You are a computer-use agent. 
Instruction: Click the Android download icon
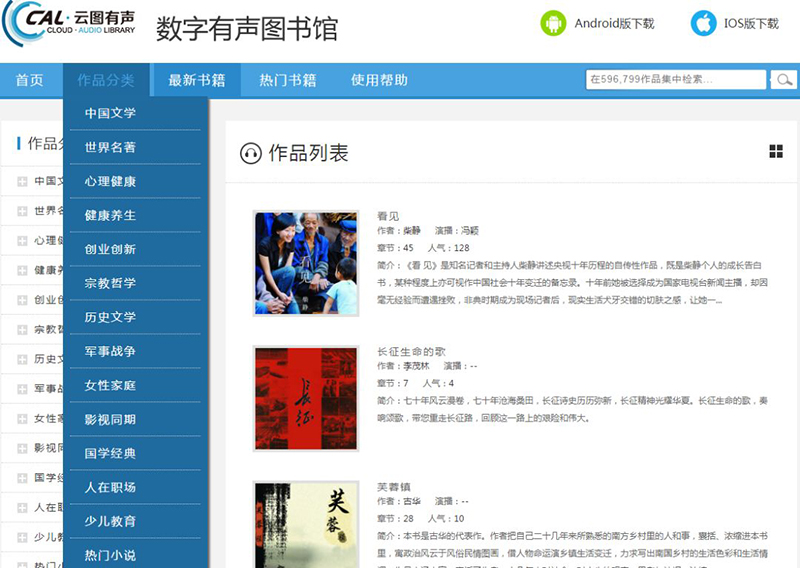point(553,23)
